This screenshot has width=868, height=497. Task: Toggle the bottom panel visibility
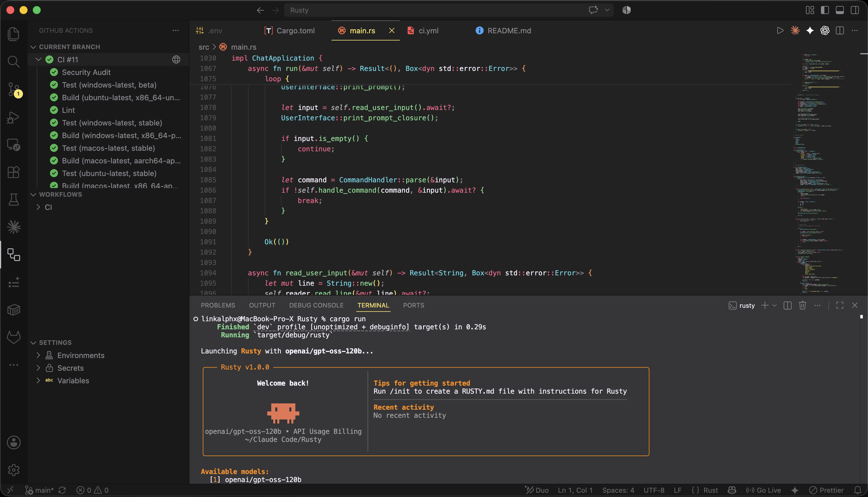[840, 10]
